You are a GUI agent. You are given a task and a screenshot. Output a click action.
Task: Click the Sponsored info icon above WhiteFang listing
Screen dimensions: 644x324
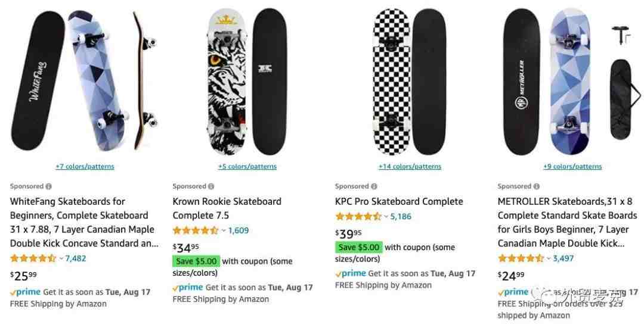[48, 186]
